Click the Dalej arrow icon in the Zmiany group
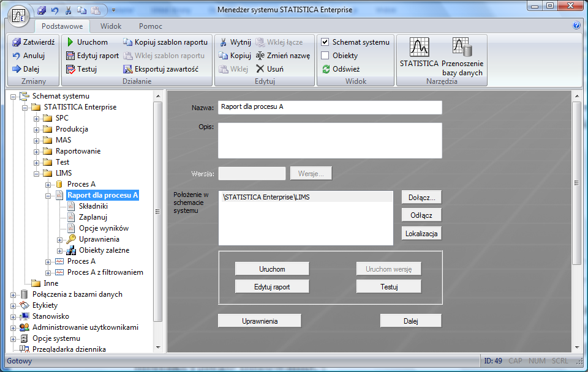 coord(17,69)
